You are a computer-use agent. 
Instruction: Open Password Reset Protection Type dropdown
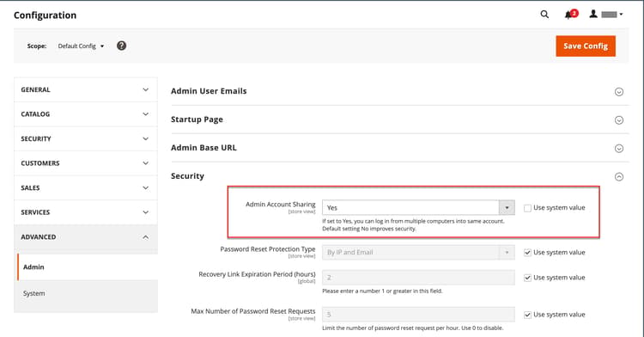point(418,253)
